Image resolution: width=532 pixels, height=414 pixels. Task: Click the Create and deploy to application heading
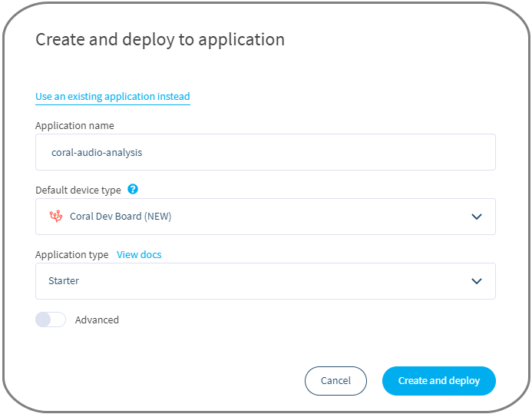[160, 40]
